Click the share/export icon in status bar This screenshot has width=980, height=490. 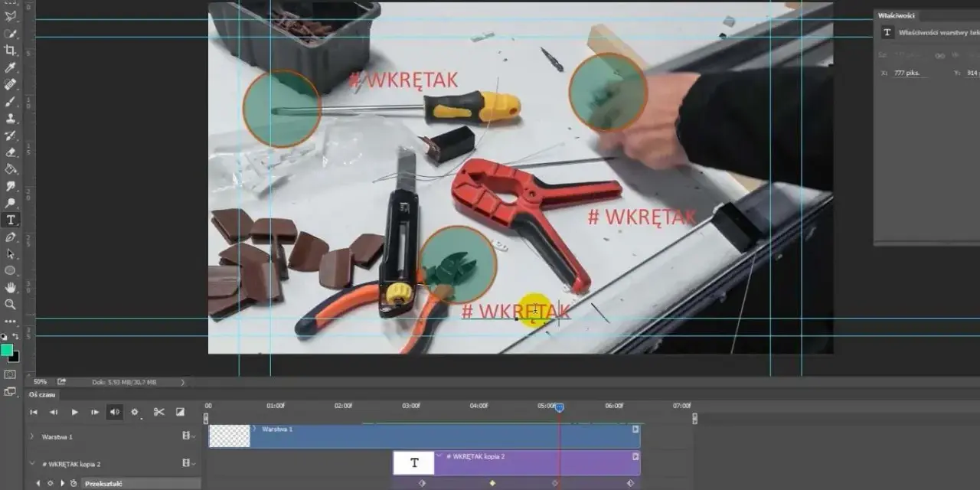(x=61, y=381)
